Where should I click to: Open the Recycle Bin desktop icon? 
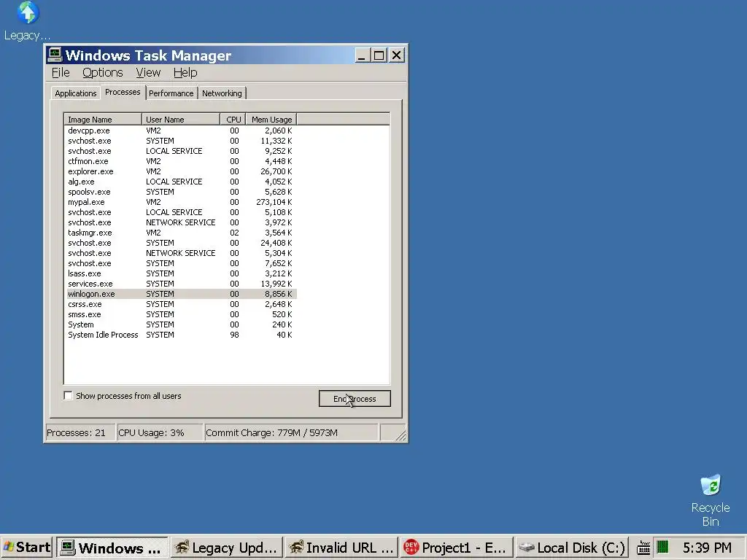(711, 500)
